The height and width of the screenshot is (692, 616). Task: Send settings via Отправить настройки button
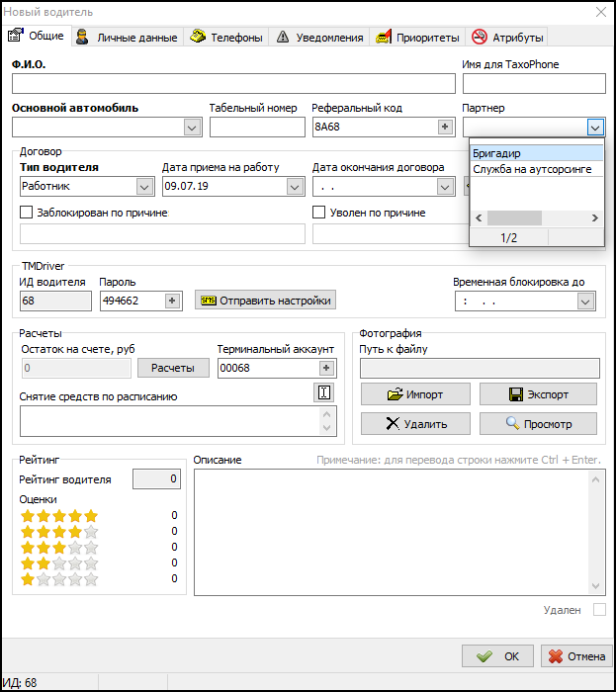point(264,301)
